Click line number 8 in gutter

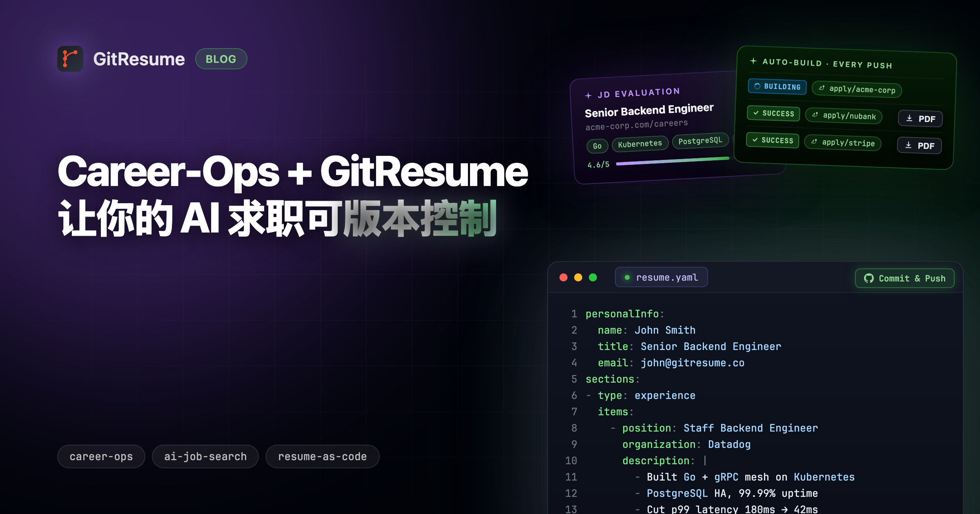point(574,428)
